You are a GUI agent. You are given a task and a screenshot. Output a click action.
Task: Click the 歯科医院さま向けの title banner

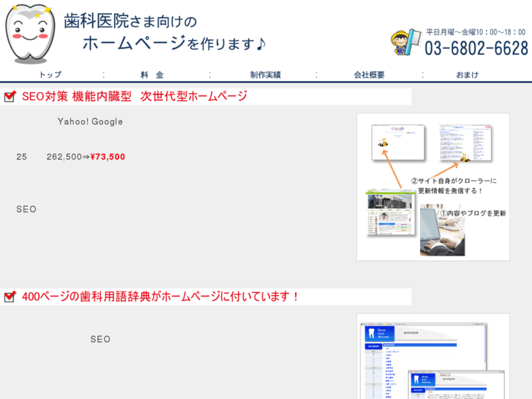pyautogui.click(x=131, y=21)
